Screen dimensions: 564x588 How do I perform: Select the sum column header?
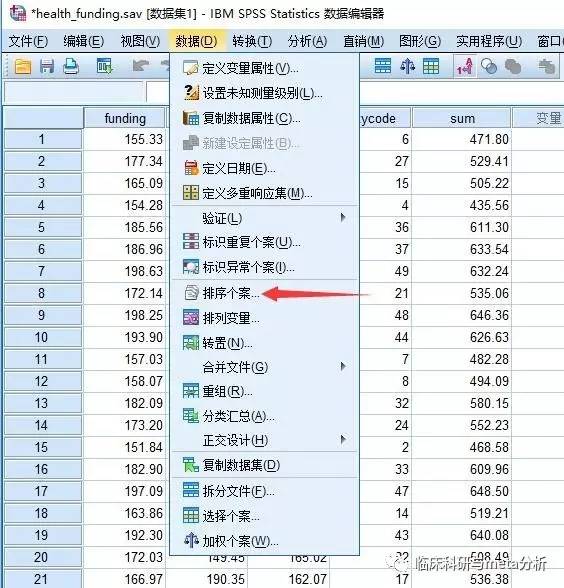(462, 118)
